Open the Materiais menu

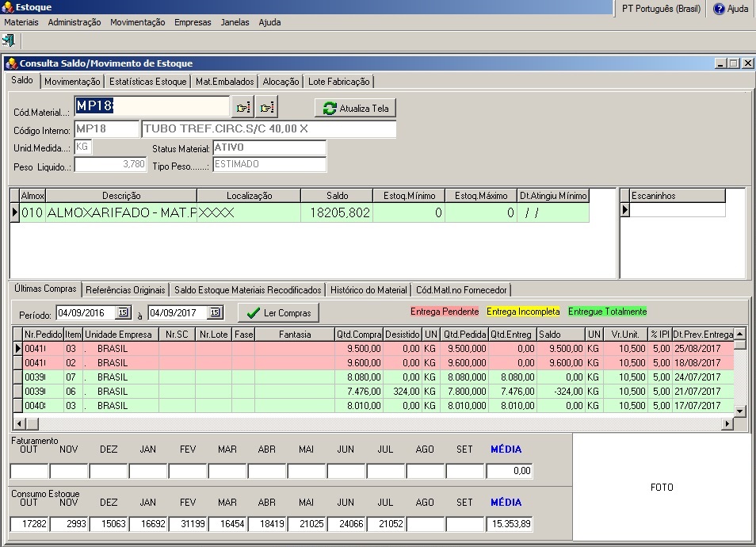(21, 22)
